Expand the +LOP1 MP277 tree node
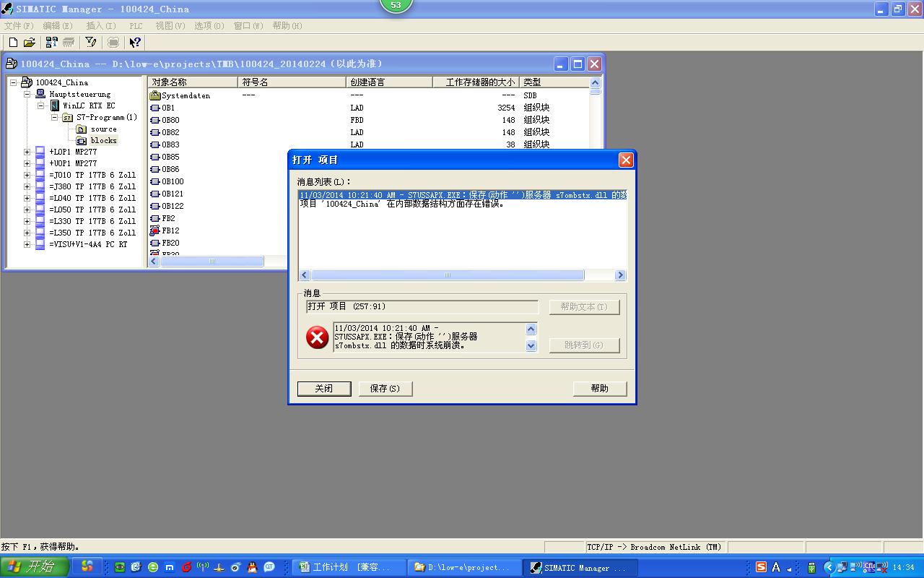The width and height of the screenshot is (924, 578). coord(27,152)
